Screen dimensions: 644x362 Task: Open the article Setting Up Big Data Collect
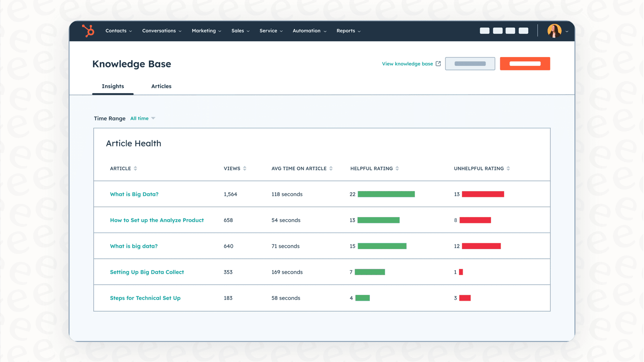[147, 272]
